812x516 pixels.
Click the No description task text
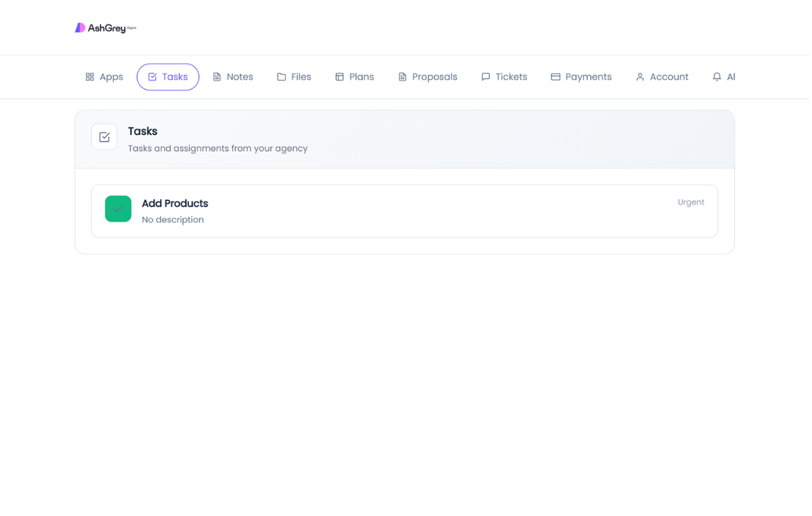coord(173,220)
